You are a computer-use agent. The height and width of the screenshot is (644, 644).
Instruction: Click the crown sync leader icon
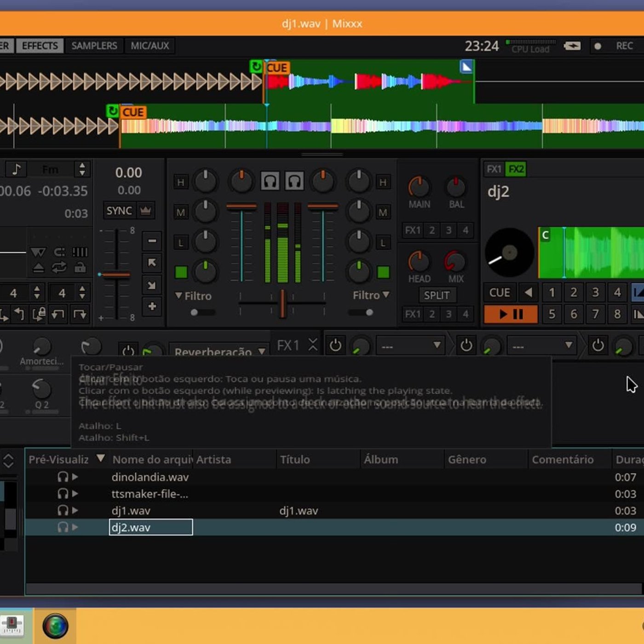146,211
